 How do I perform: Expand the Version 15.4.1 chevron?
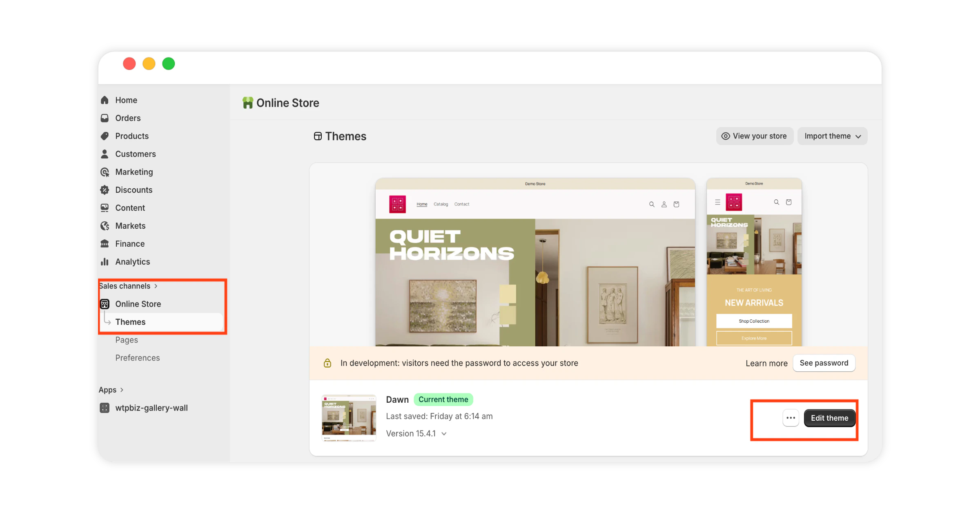click(444, 434)
